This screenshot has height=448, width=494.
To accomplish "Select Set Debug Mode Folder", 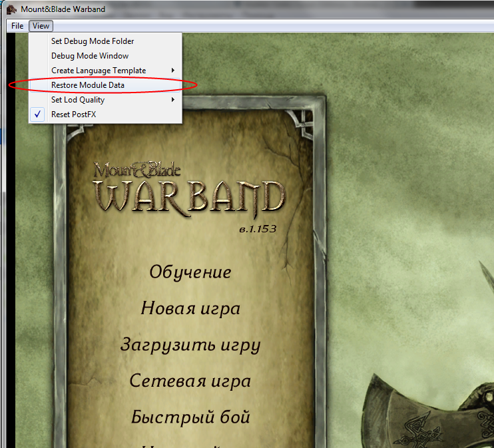I will 105,41.
